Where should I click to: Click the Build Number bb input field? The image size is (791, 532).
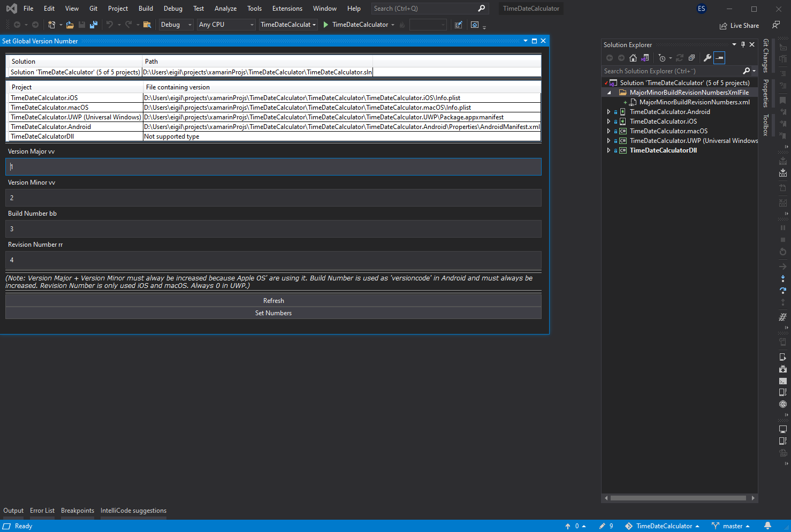coord(273,229)
